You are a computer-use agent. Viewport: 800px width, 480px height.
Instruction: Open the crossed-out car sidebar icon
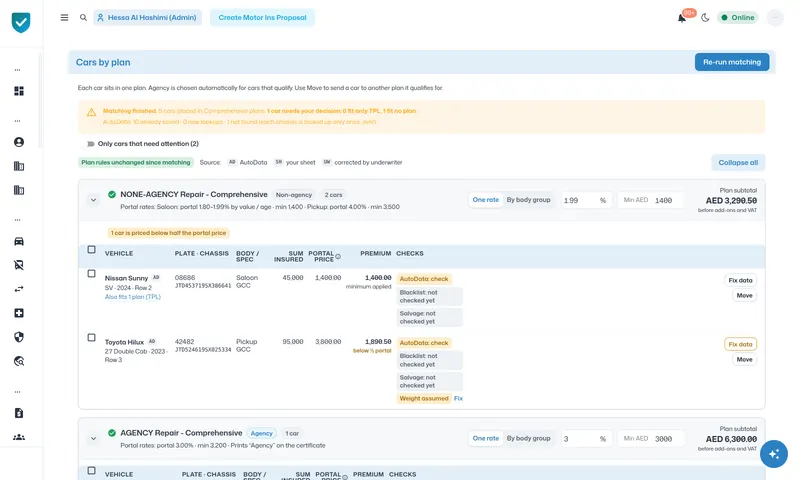[x=19, y=265]
